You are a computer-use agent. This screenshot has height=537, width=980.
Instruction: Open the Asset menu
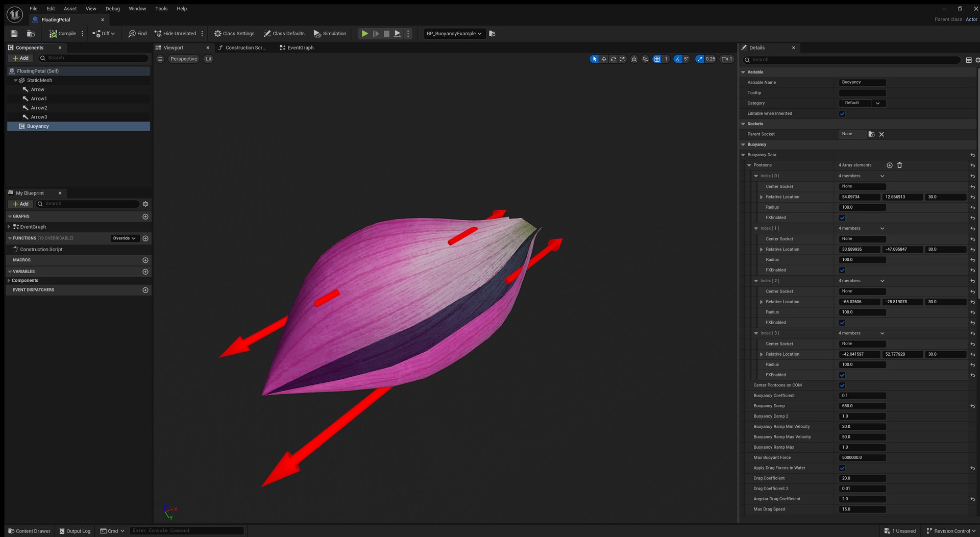[x=70, y=9]
